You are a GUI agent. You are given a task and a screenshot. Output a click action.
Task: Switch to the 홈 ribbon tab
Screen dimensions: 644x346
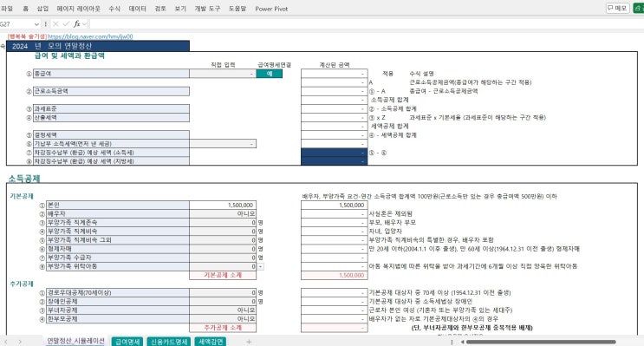25,8
